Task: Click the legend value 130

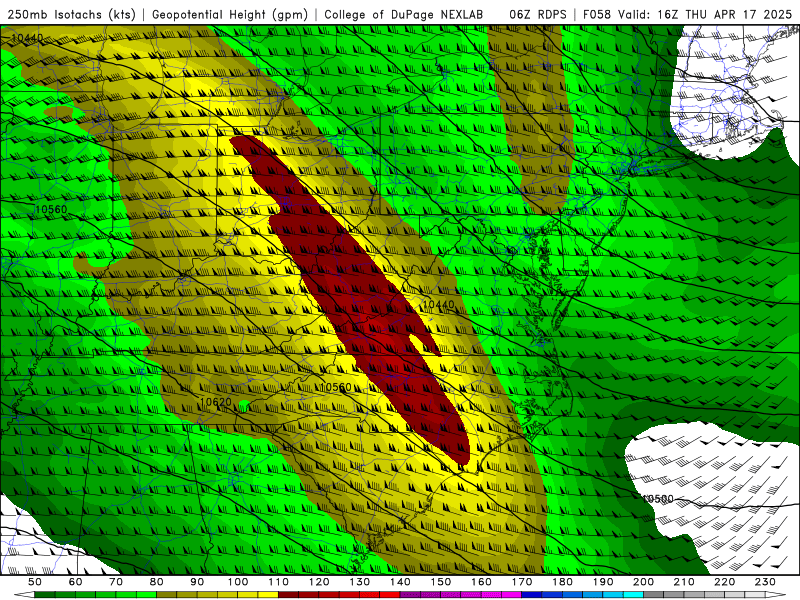Action: (x=360, y=582)
